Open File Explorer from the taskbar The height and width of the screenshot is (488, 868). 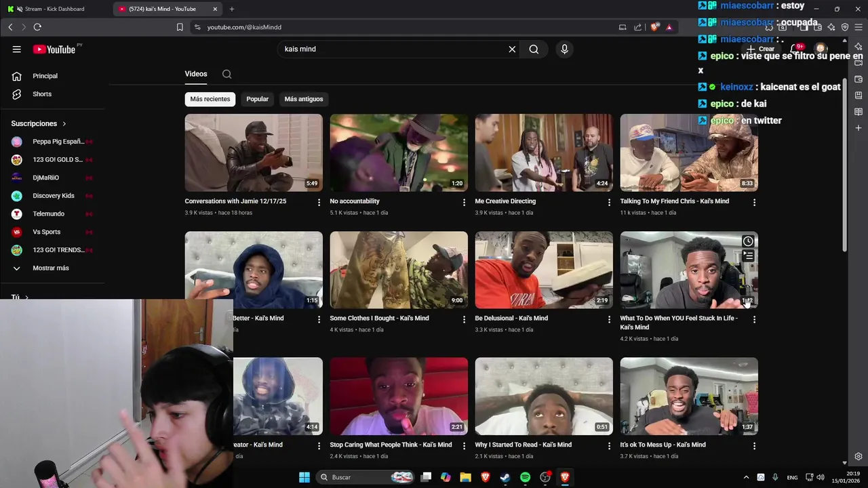click(x=465, y=477)
